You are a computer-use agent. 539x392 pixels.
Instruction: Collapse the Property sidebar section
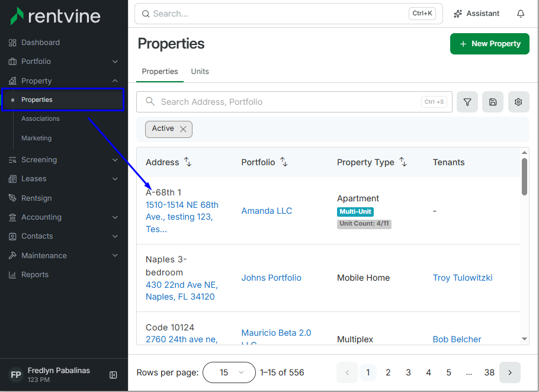tap(115, 81)
